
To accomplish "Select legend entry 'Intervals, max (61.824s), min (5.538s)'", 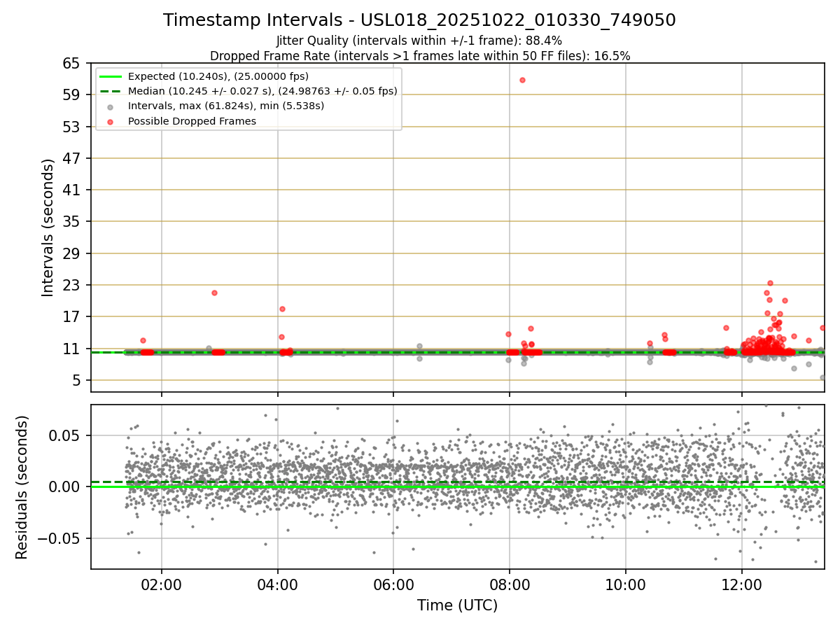I will (226, 106).
